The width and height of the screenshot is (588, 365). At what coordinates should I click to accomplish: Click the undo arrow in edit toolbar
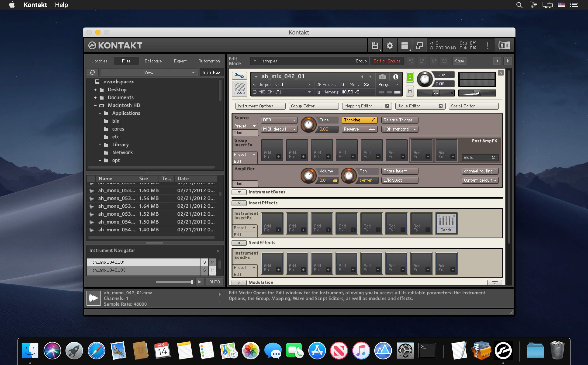coord(411,61)
